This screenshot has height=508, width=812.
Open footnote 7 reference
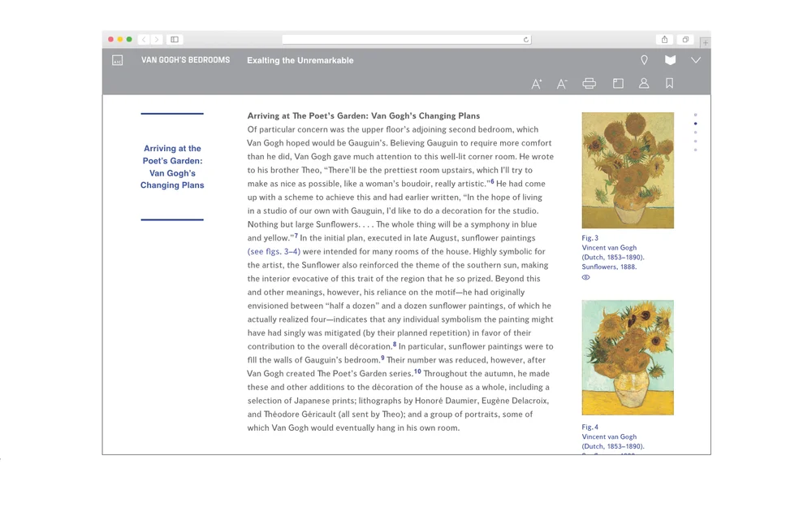[296, 236]
